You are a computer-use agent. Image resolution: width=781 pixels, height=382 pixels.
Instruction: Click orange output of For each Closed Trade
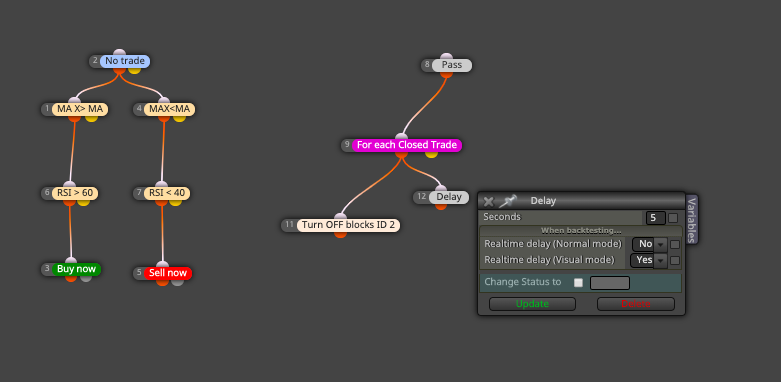(401, 154)
